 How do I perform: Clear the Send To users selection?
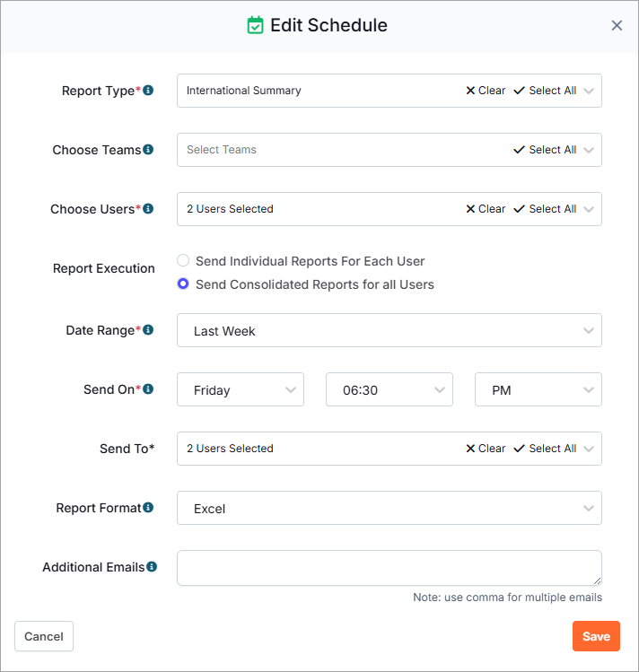[x=486, y=449]
